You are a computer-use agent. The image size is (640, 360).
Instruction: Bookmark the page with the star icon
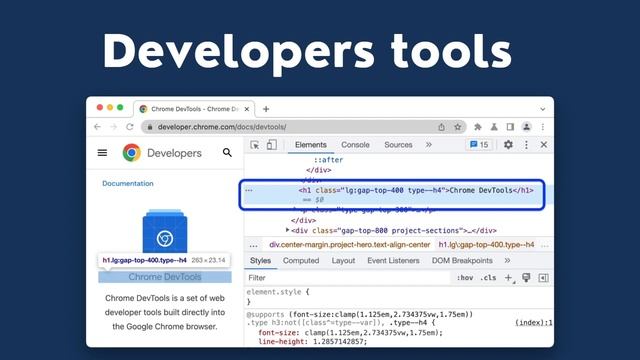[458, 127]
